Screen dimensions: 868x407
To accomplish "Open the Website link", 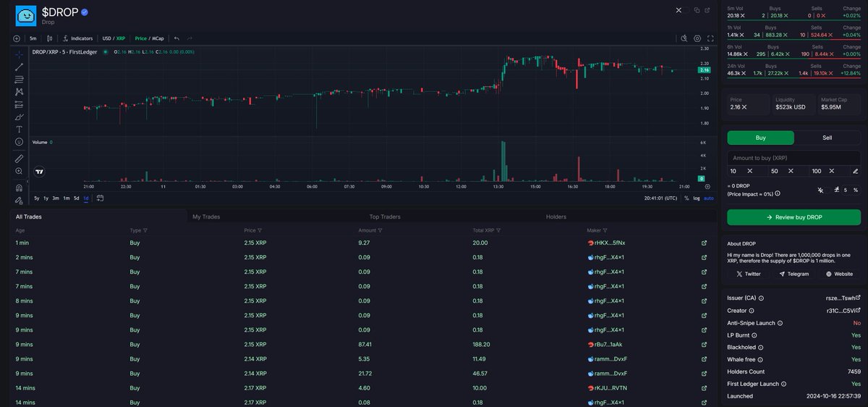I will pos(839,274).
